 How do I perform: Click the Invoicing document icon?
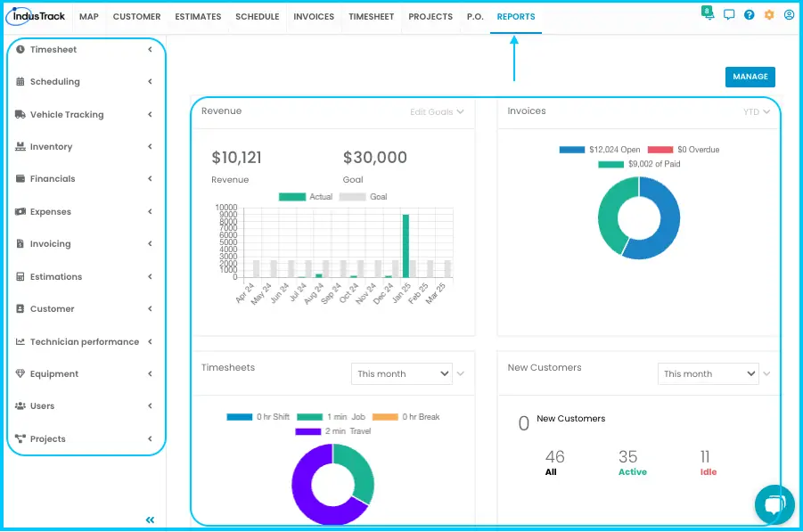(x=20, y=244)
